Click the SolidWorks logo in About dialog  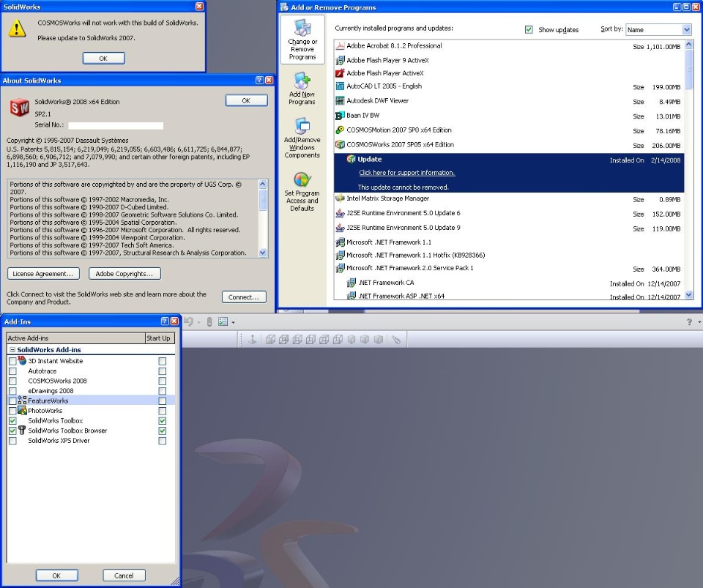pyautogui.click(x=19, y=108)
